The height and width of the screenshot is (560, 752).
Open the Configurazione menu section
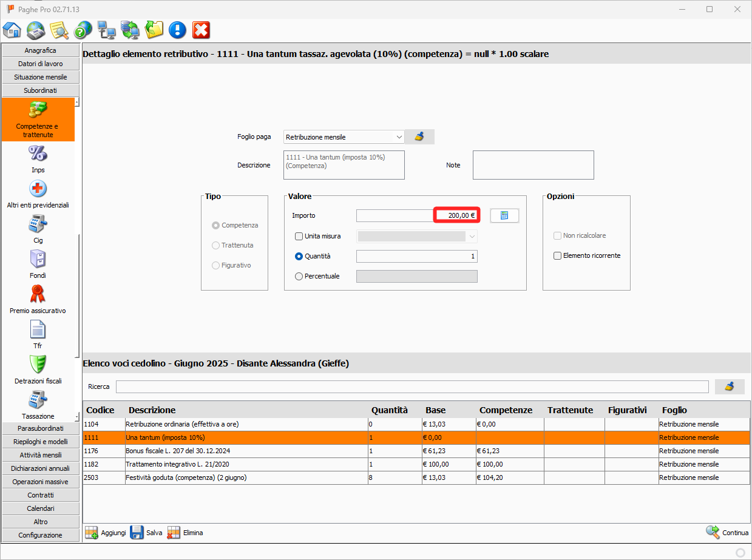coord(41,535)
